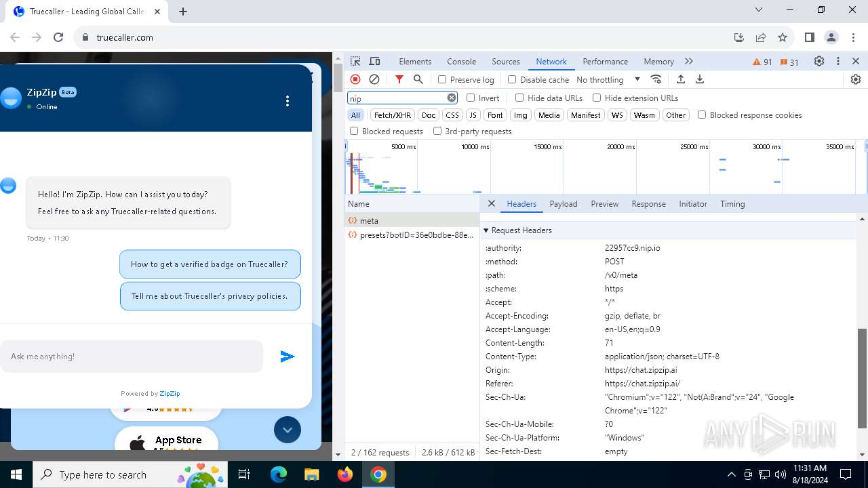Check Blocked response cookies
This screenshot has width=868, height=488.
(702, 115)
